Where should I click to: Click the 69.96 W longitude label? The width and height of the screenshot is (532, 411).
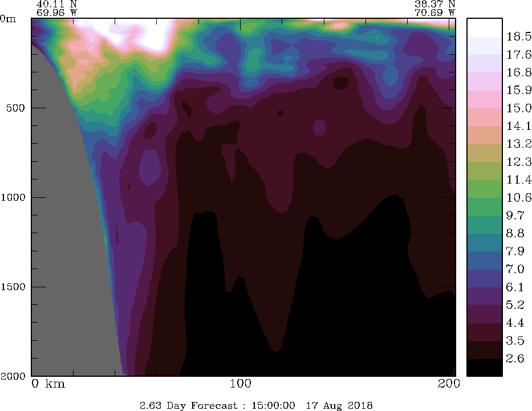pos(56,13)
